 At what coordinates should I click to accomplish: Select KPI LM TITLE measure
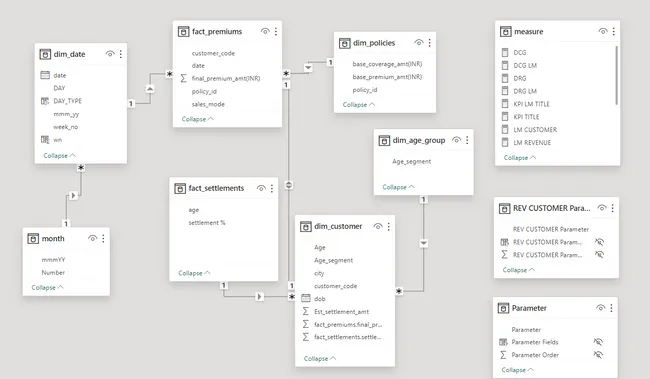[x=531, y=104]
